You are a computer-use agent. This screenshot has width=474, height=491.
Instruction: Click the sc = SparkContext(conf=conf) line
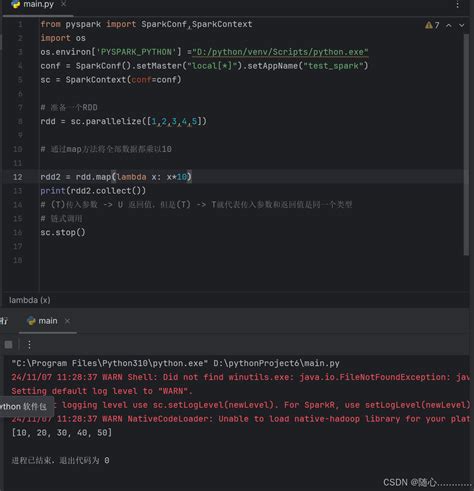coord(111,80)
